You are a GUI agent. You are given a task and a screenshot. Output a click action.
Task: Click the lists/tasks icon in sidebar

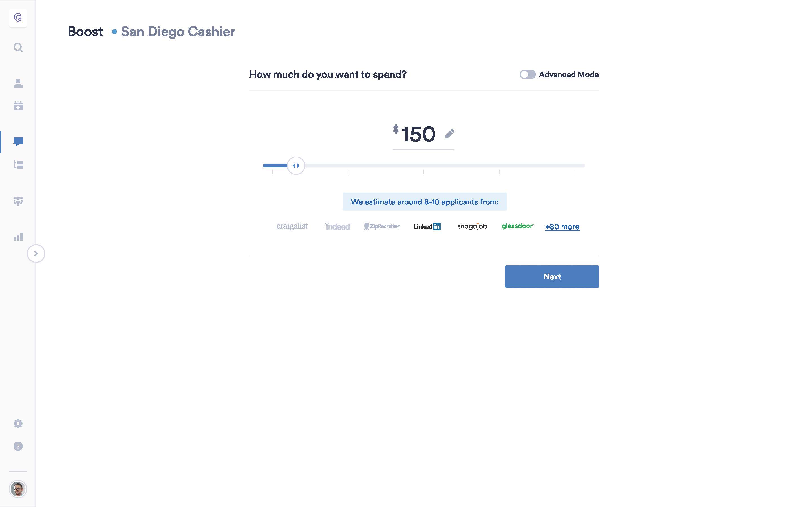(x=17, y=165)
